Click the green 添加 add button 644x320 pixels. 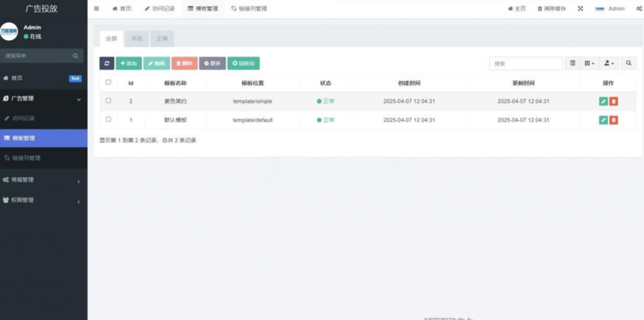coord(128,63)
